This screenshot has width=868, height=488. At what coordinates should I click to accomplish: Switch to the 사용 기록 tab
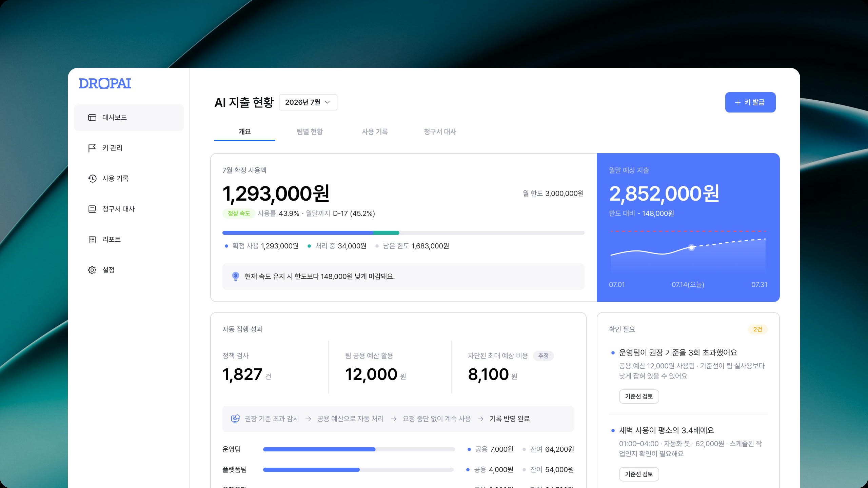point(375,132)
